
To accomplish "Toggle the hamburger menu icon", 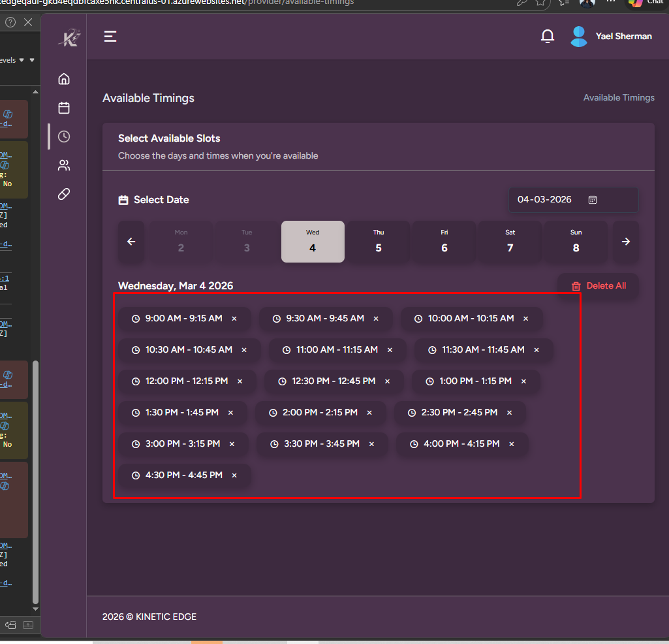I will click(110, 37).
